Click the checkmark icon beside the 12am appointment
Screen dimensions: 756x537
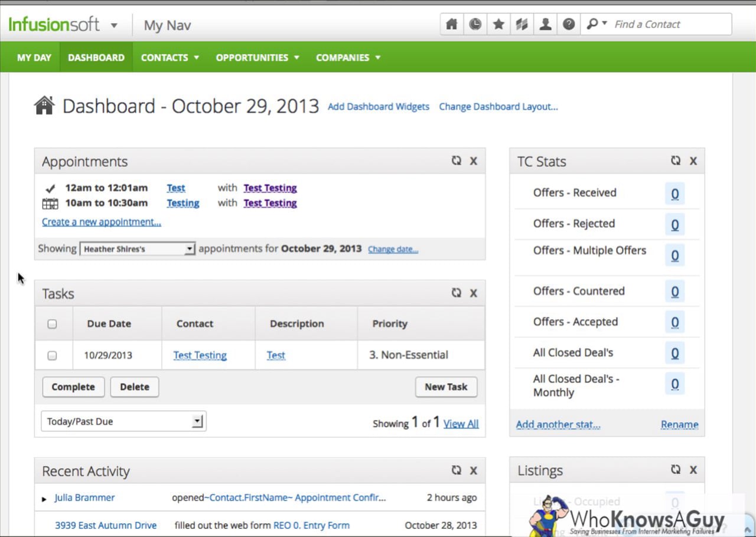[50, 188]
